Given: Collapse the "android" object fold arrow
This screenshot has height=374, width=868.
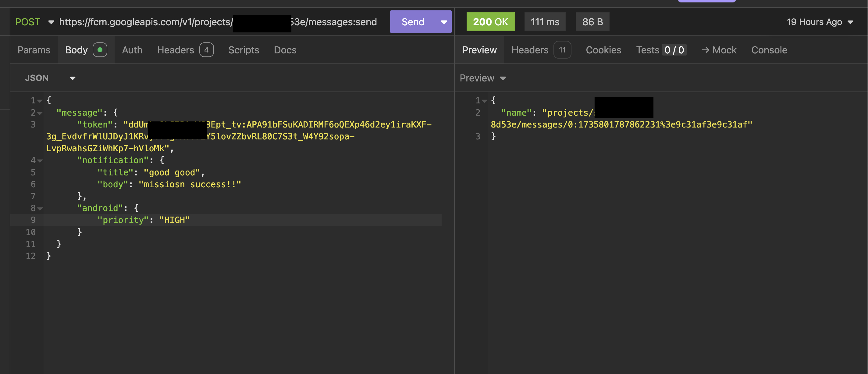Looking at the screenshot, I should 40,209.
